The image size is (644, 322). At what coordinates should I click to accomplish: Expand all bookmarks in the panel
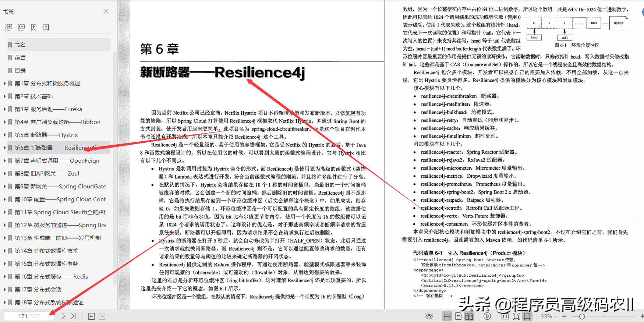tap(9, 27)
